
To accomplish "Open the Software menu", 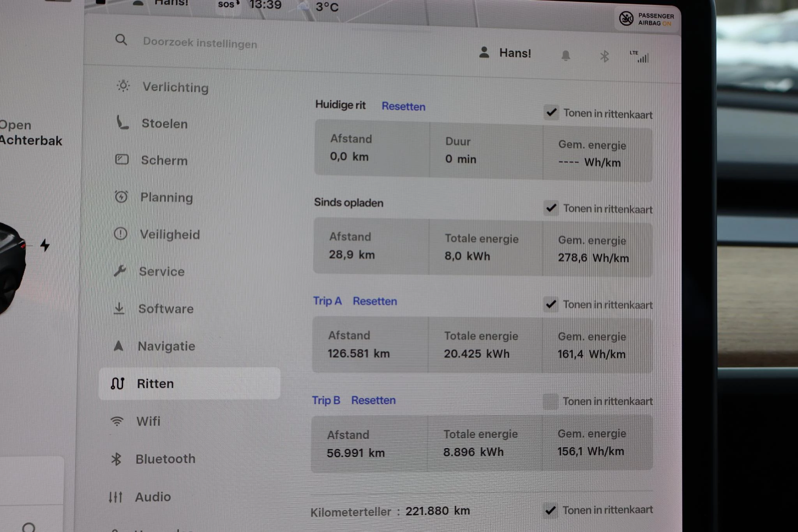I will click(166, 309).
